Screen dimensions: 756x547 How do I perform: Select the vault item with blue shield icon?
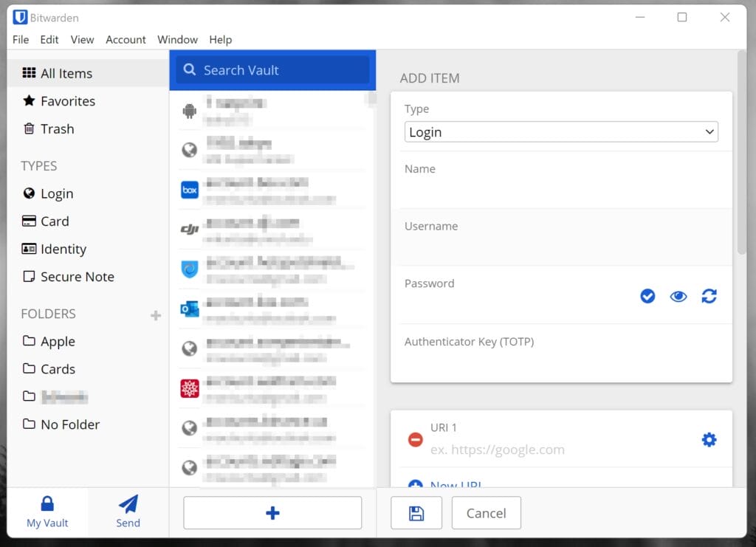272,269
